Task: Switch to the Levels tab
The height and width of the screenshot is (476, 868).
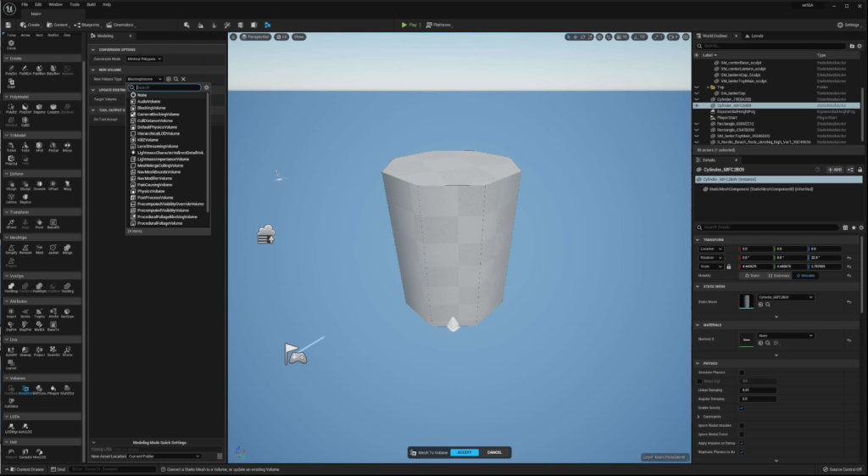Action: pyautogui.click(x=754, y=36)
